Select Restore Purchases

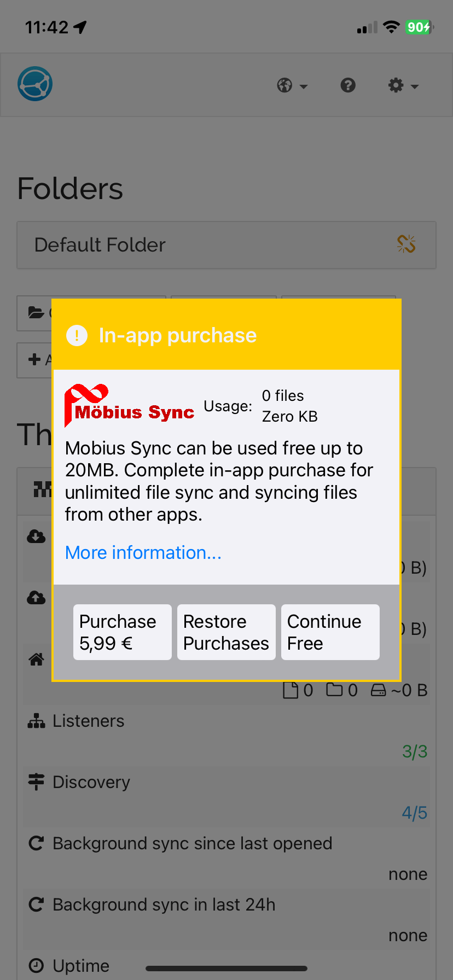pos(226,632)
